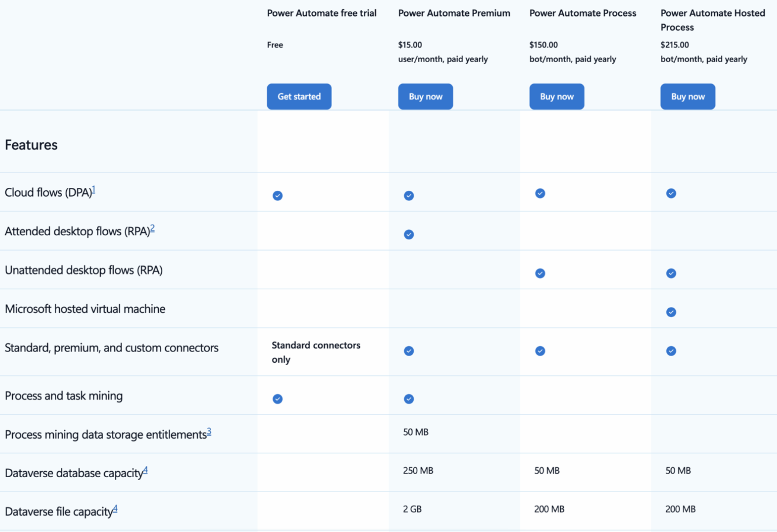
Task: Click Process and task mining checkmark in Premium
Action: [x=409, y=399]
